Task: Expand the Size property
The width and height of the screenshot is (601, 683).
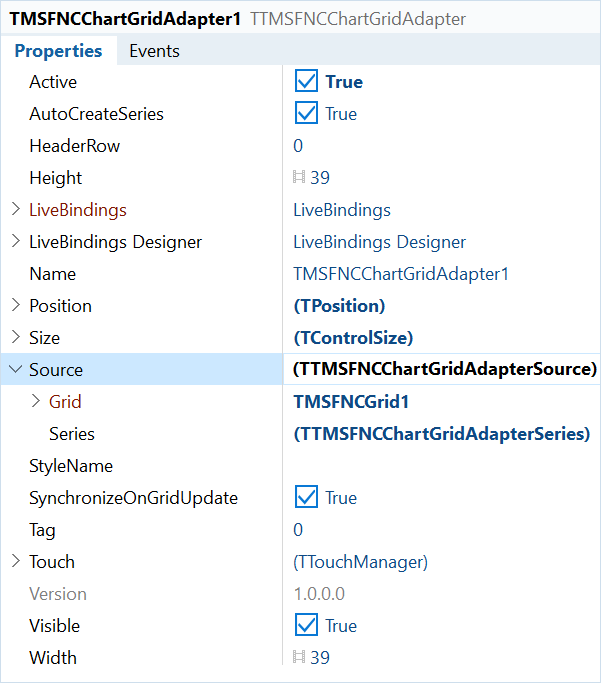Action: (16, 337)
